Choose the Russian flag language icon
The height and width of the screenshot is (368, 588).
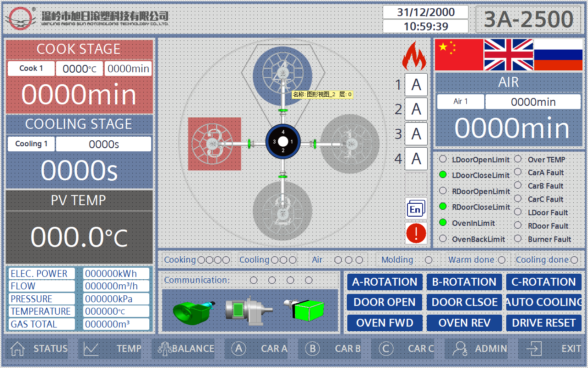pos(559,54)
